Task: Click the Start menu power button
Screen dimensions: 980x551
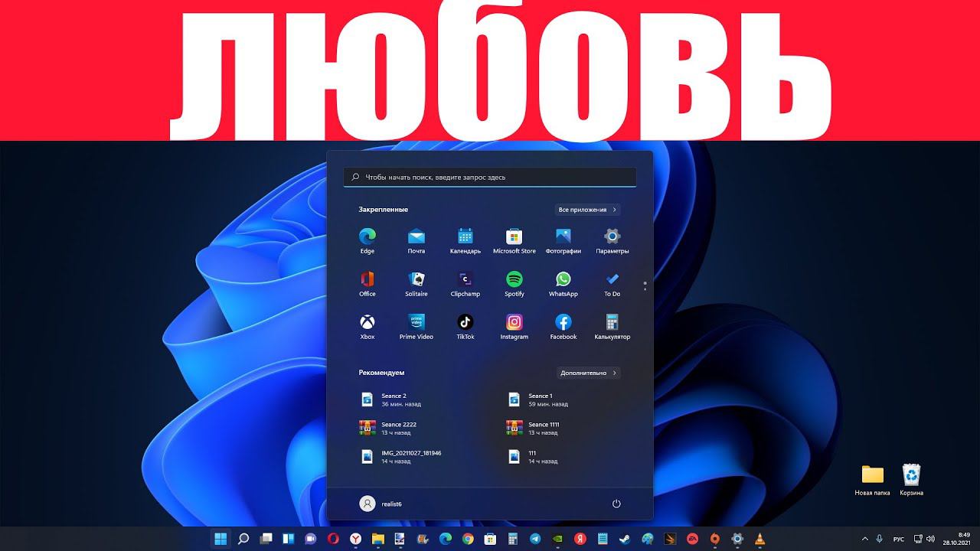Action: tap(616, 504)
